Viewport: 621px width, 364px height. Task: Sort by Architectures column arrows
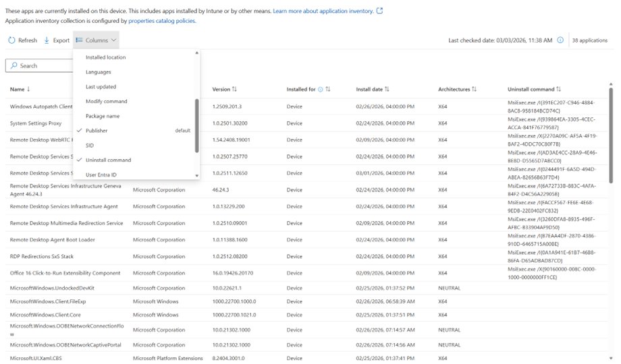point(474,89)
